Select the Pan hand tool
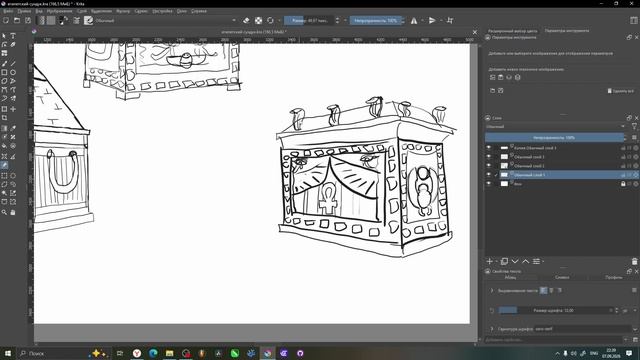 13,212
